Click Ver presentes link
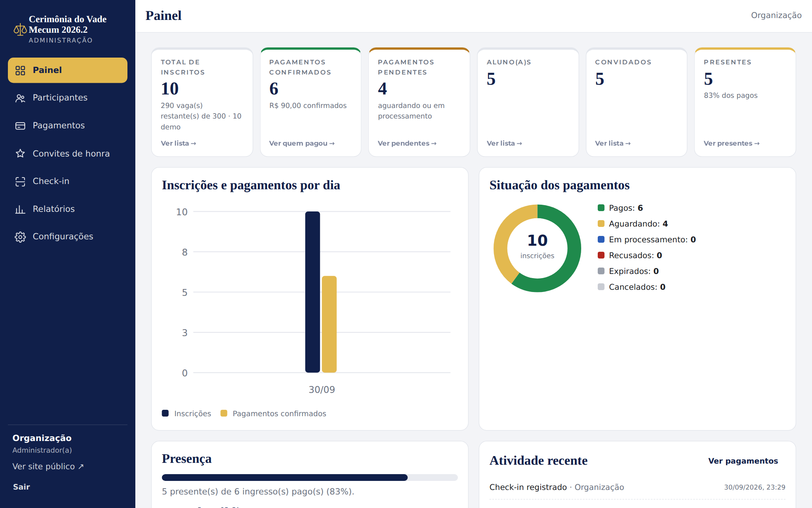Image resolution: width=812 pixels, height=508 pixels. pos(732,143)
